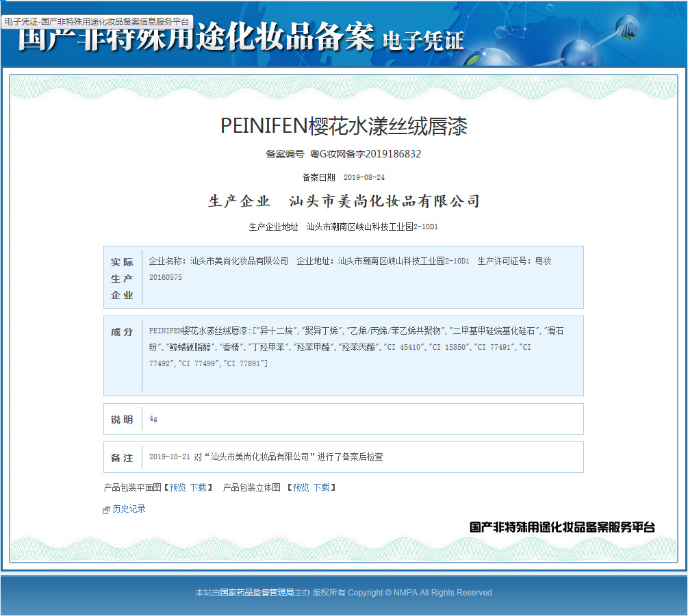
Task: Click the license number 20160575
Action: point(166,277)
